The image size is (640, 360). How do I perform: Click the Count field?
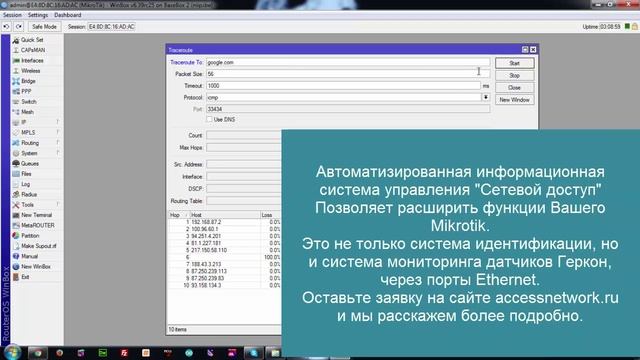(x=244, y=135)
